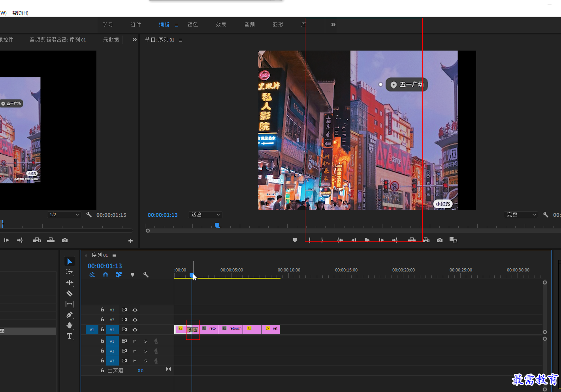Step forward one frame in Program monitor
561x392 pixels.
point(381,240)
